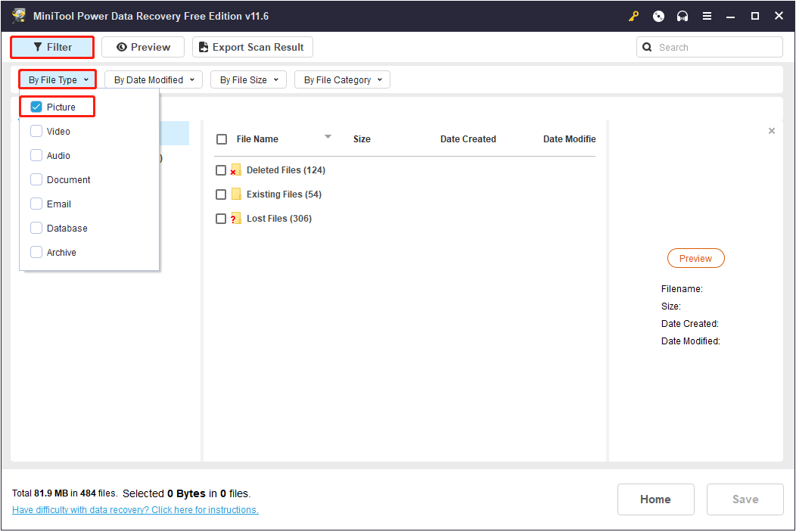Collapse the By File Type dropdown
Image resolution: width=796 pixels, height=532 pixels.
[58, 79]
